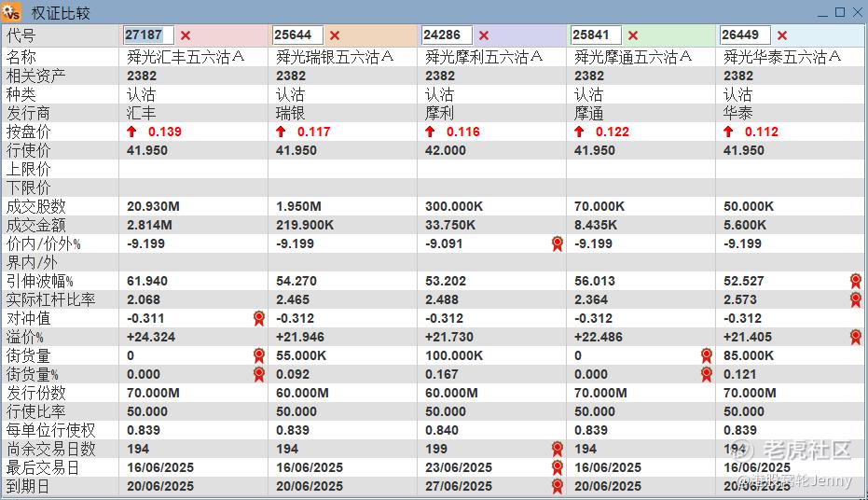
Task: Click the code input field showing 24286
Action: coord(447,35)
